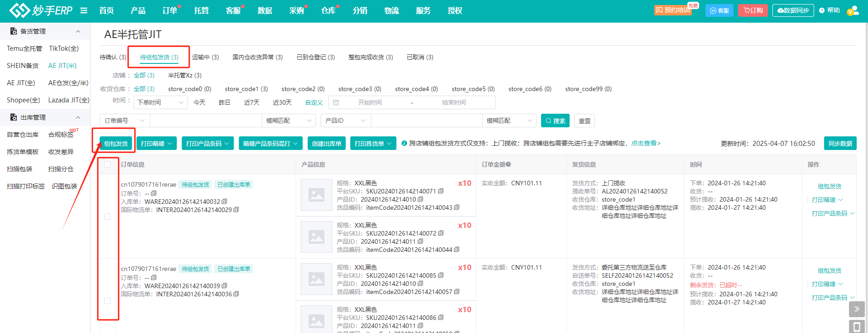Collapse the 备货管理 sidebar section
Viewport: 868px width, 333px height.
tap(78, 31)
